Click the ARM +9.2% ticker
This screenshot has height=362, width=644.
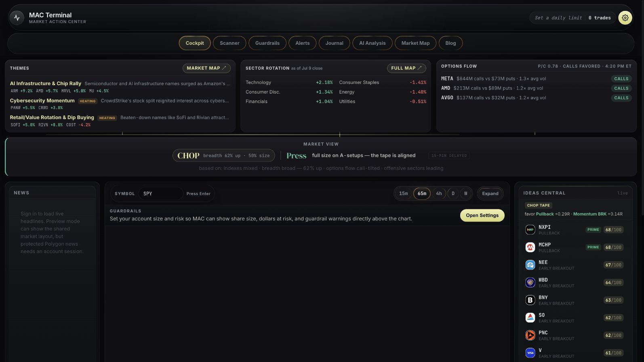coord(22,91)
